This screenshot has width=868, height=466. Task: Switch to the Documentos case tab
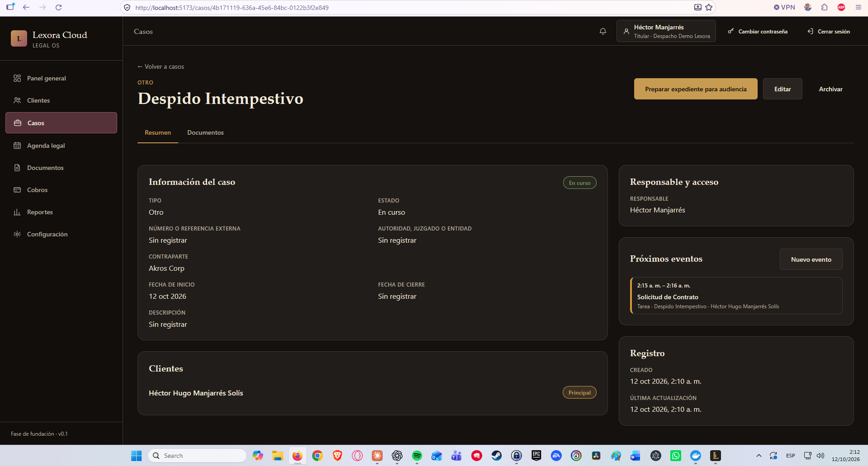(205, 132)
